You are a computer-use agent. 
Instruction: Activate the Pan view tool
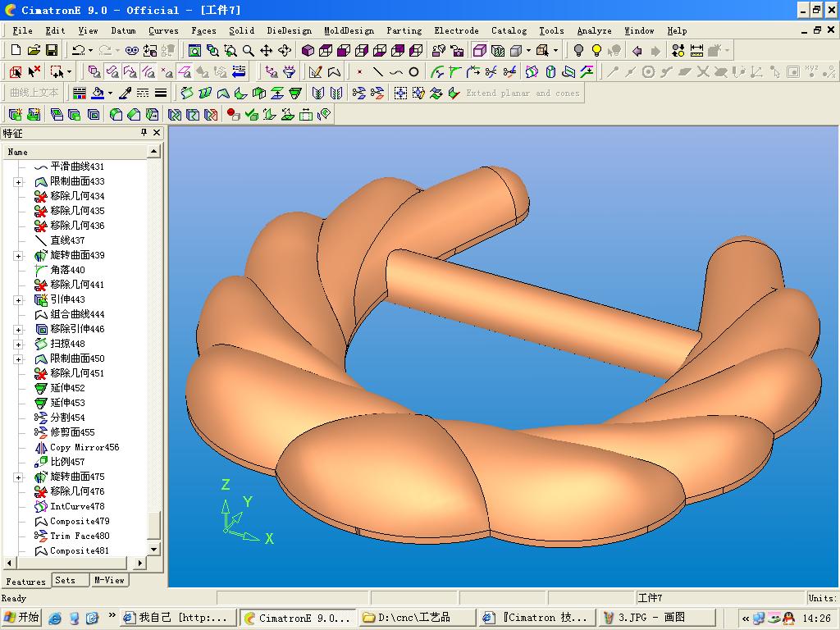click(x=267, y=50)
